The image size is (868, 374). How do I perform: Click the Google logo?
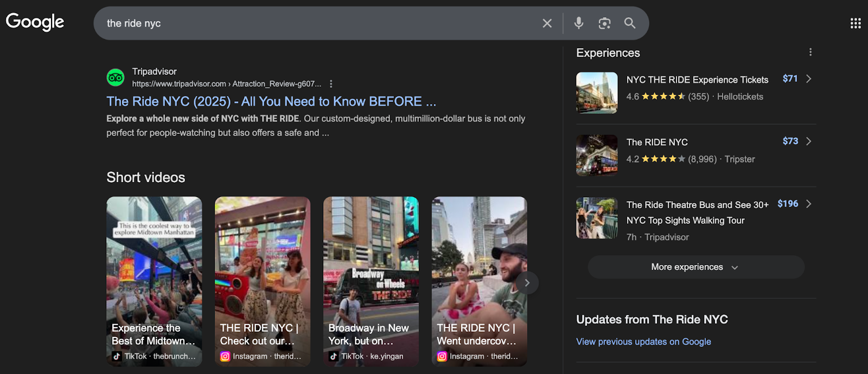[x=35, y=22]
